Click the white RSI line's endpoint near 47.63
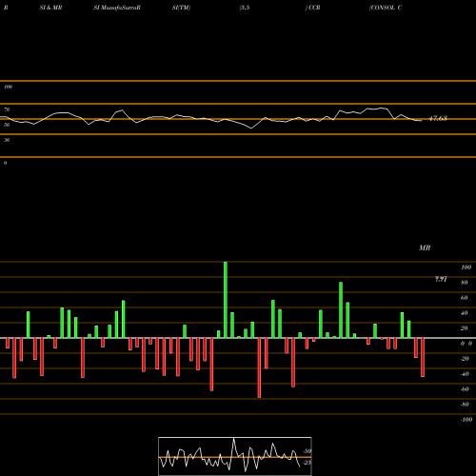The image size is (476, 476). (422, 121)
